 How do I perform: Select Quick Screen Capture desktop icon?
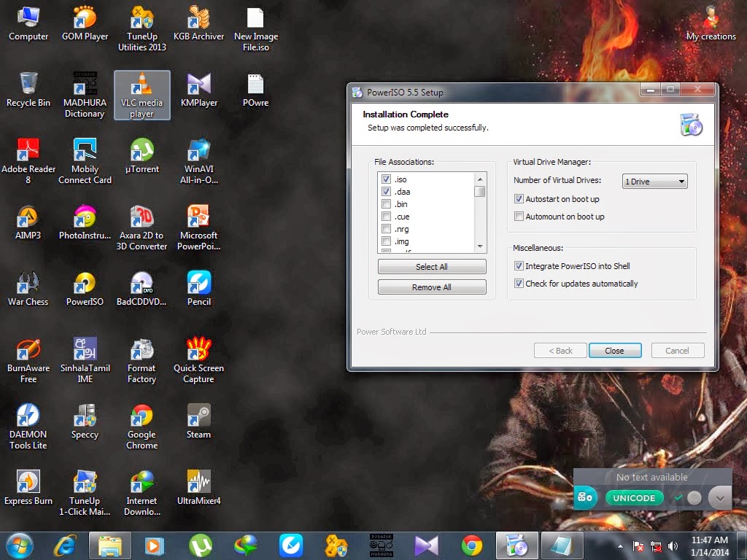(198, 360)
